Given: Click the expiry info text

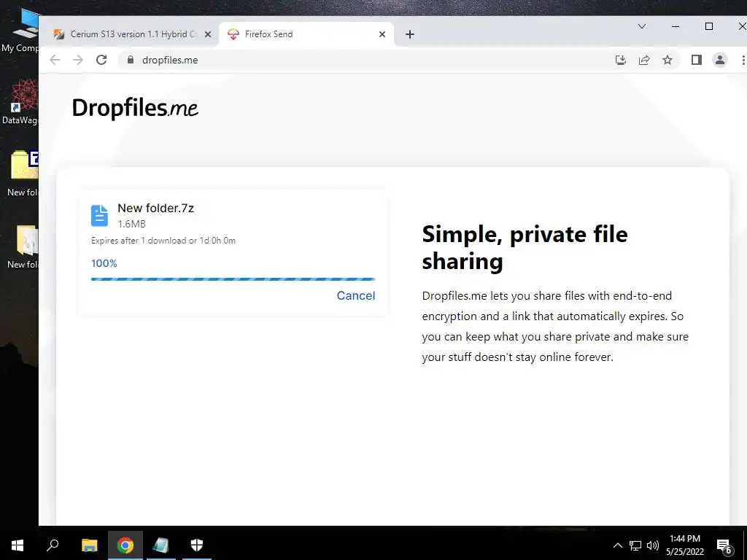Looking at the screenshot, I should point(163,241).
